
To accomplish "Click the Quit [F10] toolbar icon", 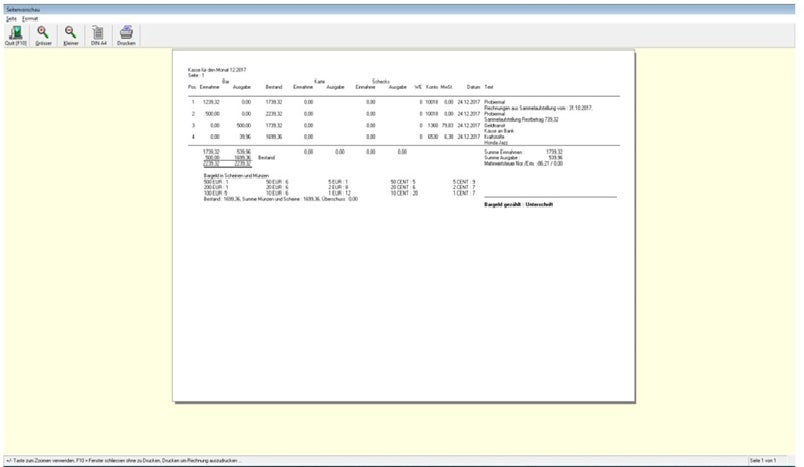I will (16, 35).
